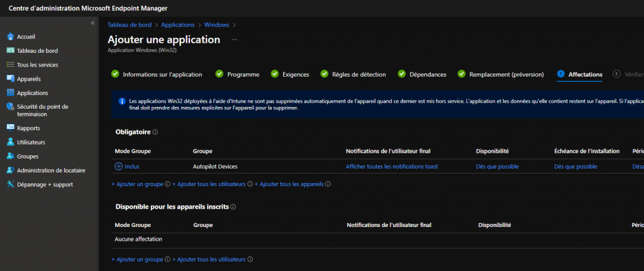The height and width of the screenshot is (271, 644).
Task: Click the Autopilot Devices group cell
Action: coord(215,167)
